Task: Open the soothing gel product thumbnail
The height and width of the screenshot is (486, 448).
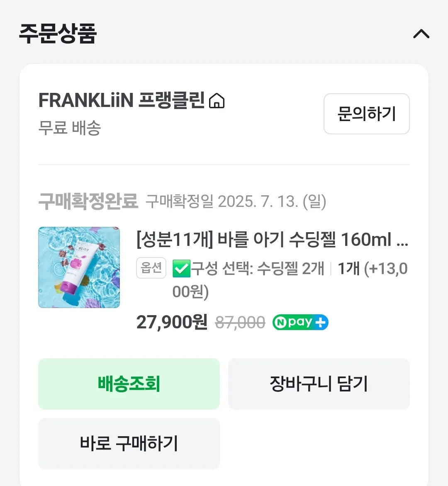Action: [x=79, y=267]
